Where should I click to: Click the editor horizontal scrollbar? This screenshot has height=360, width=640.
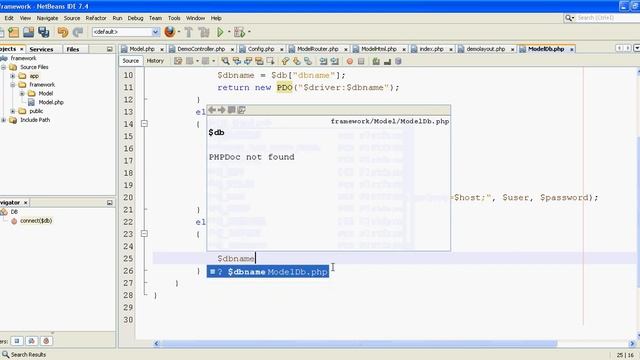coord(359,344)
